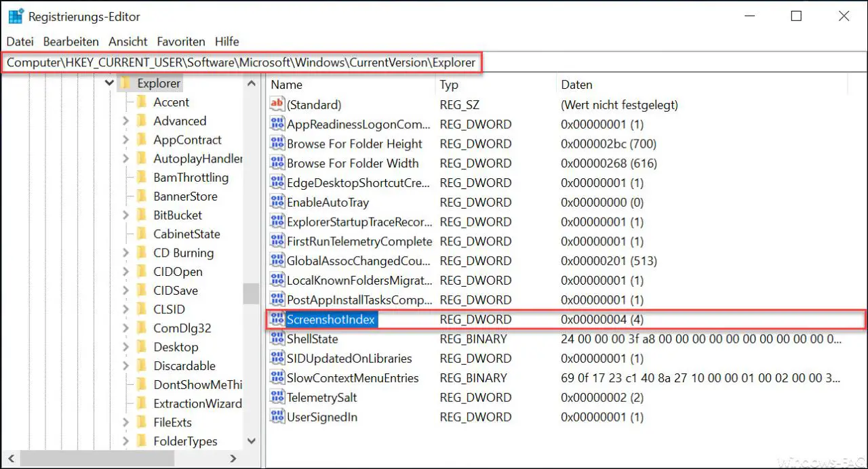Click the data value "0x00000268 (616)"
Viewport: 868px width, 469px height.
pyautogui.click(x=608, y=163)
